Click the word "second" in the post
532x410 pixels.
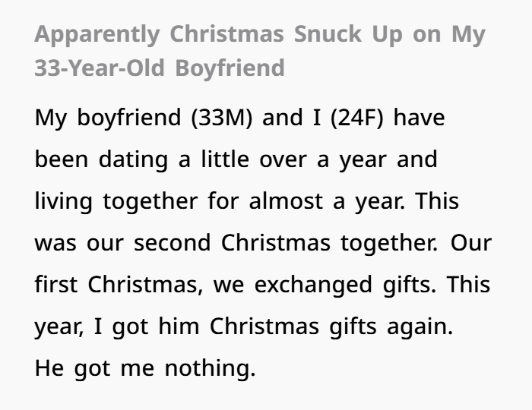pyautogui.click(x=174, y=244)
